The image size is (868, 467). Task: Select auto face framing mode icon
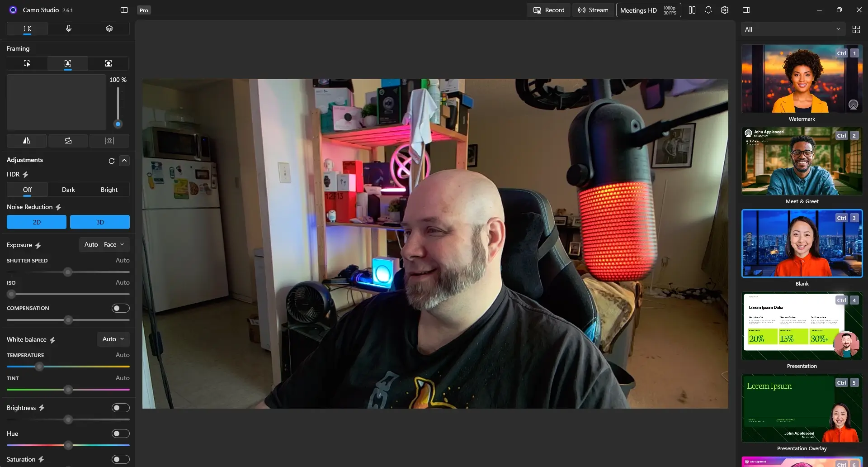pyautogui.click(x=68, y=63)
